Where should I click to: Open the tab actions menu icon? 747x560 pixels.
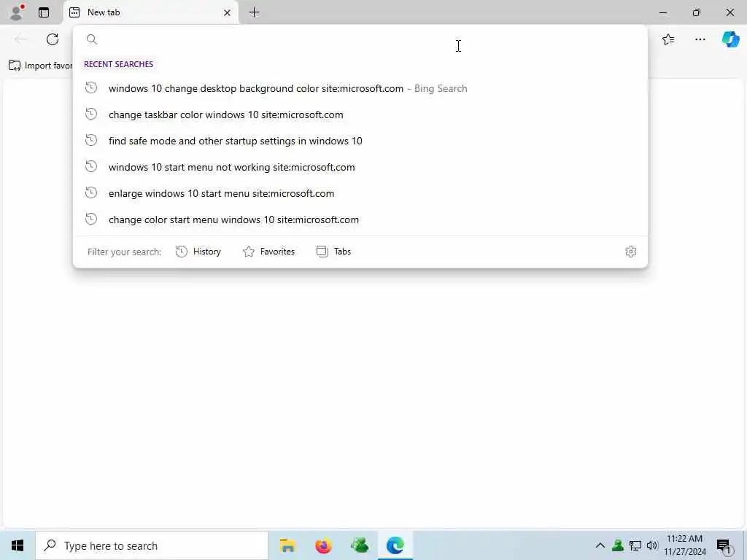(x=44, y=12)
